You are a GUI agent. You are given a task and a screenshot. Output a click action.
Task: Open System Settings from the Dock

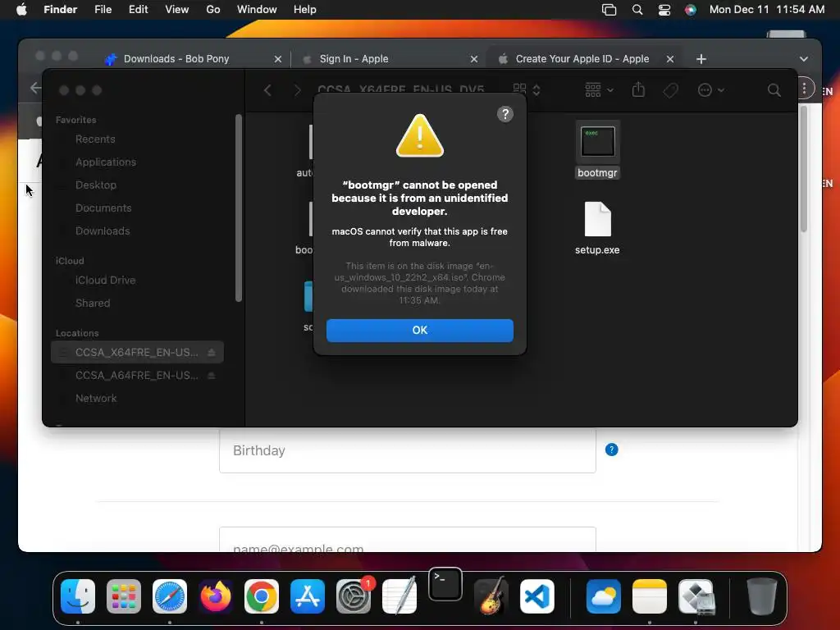(x=354, y=596)
